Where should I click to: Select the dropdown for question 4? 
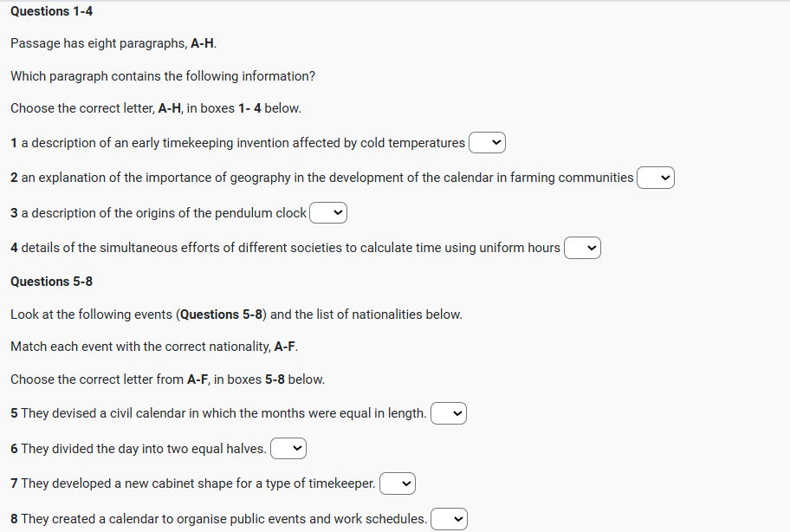(582, 249)
